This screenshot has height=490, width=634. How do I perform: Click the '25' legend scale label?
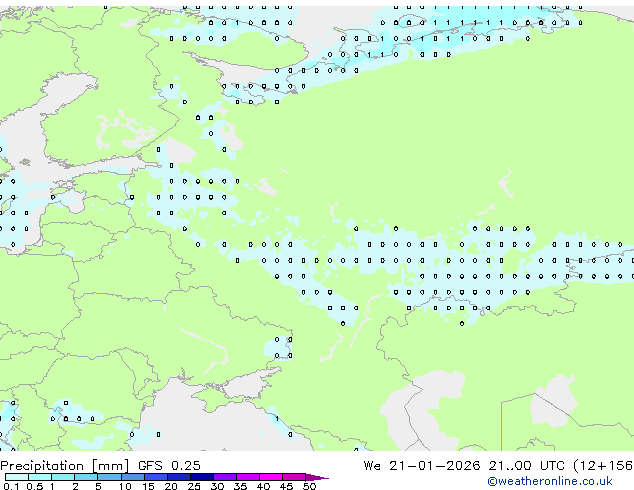click(194, 486)
